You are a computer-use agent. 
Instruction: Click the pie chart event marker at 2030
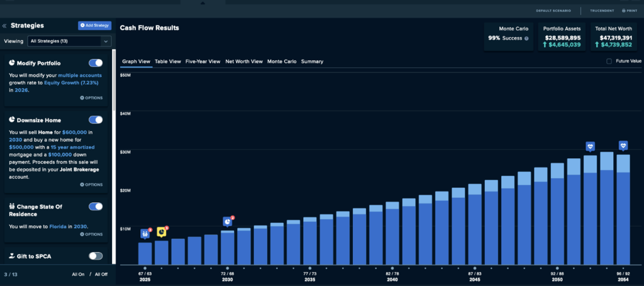(227, 222)
